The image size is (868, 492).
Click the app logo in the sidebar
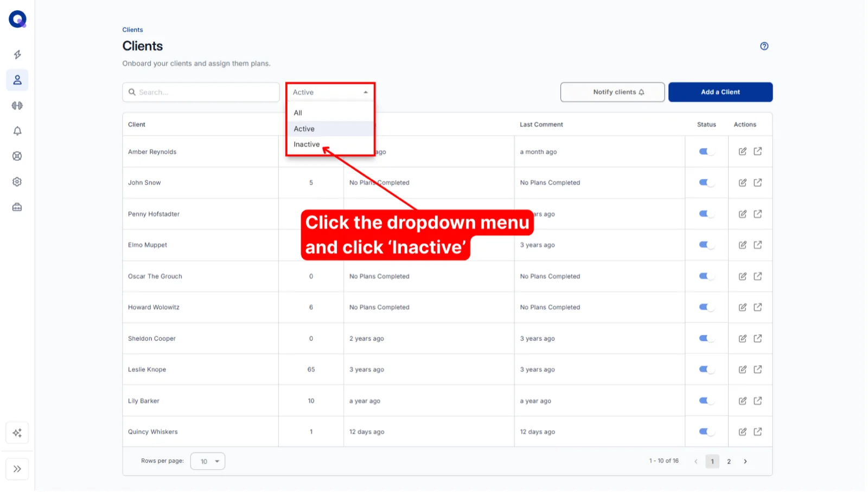pyautogui.click(x=17, y=19)
